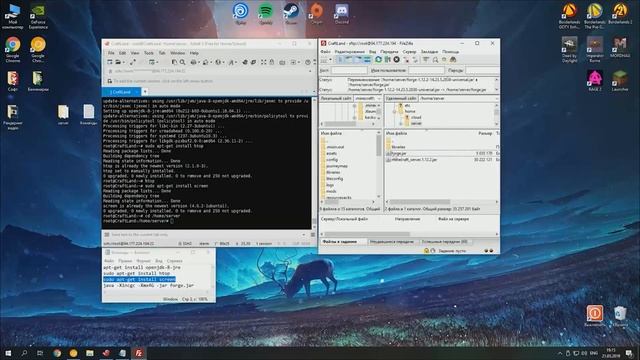Click FileZilla process queue icon

click(x=387, y=60)
